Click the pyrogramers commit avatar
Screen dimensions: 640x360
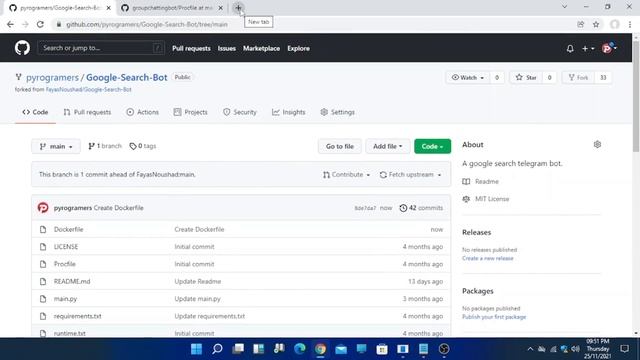(43, 208)
